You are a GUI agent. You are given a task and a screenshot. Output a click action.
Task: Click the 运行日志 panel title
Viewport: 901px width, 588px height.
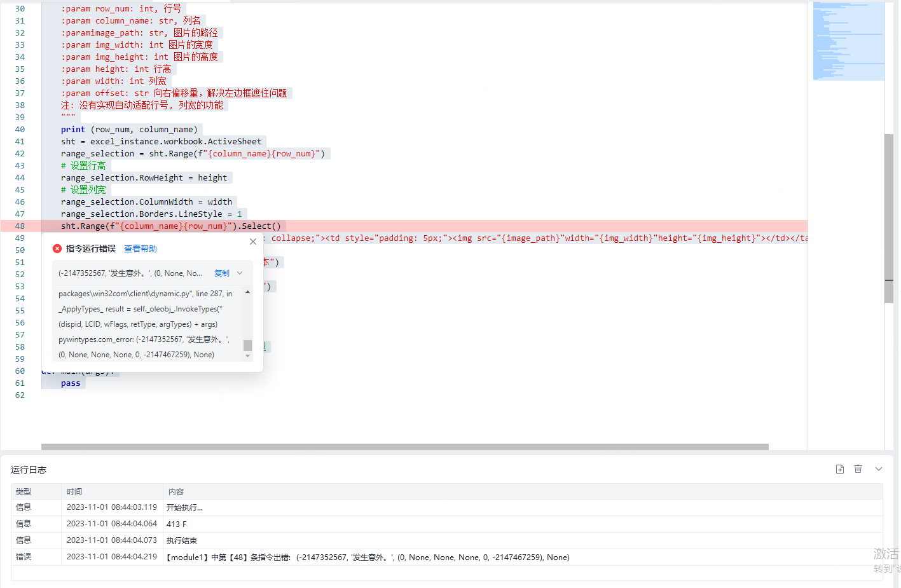click(x=29, y=470)
